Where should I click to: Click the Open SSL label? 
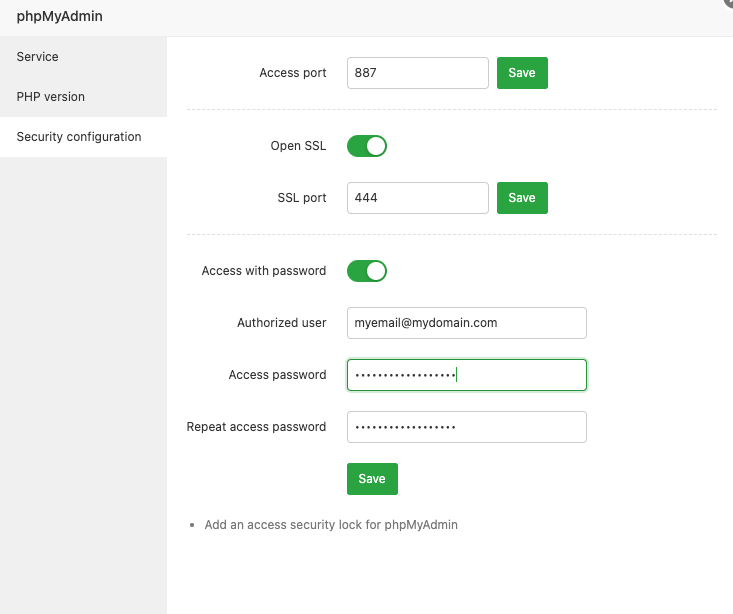298,146
